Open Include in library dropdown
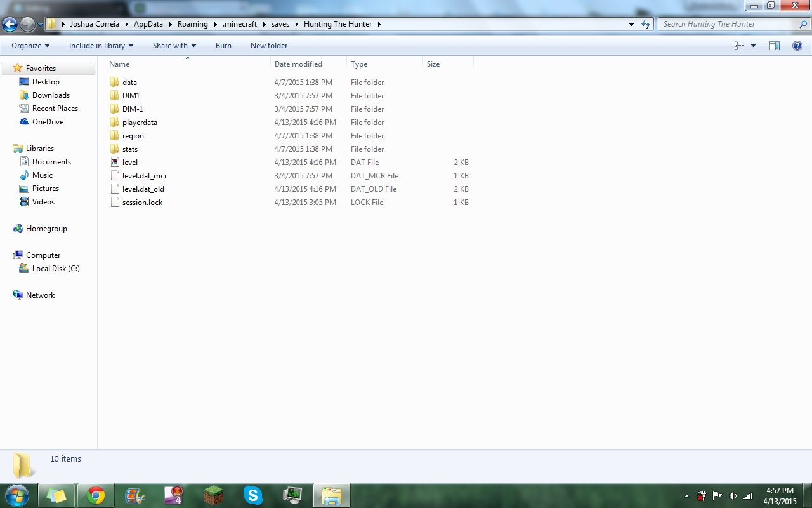The width and height of the screenshot is (812, 508). pos(101,46)
